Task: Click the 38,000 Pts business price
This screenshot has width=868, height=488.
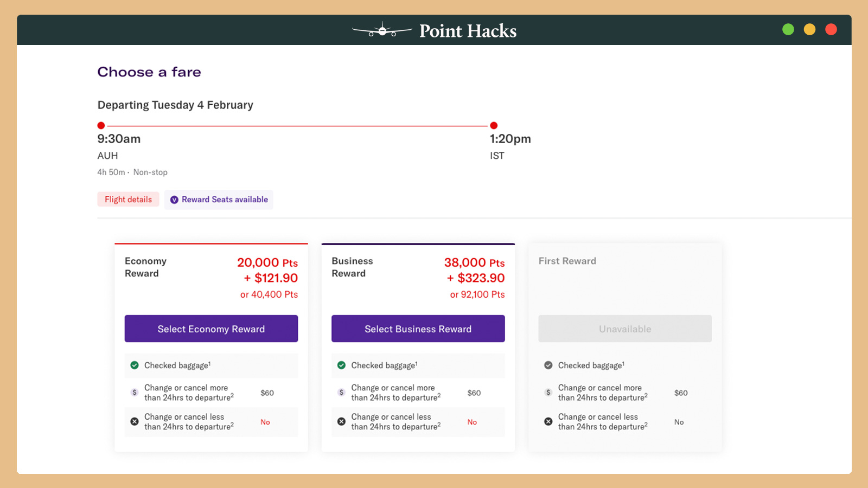Action: (475, 262)
